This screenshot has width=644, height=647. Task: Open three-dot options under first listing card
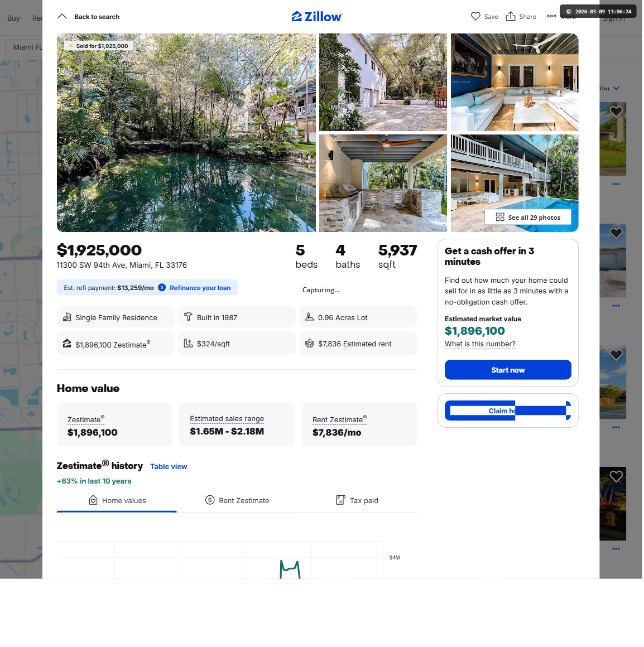pyautogui.click(x=616, y=184)
